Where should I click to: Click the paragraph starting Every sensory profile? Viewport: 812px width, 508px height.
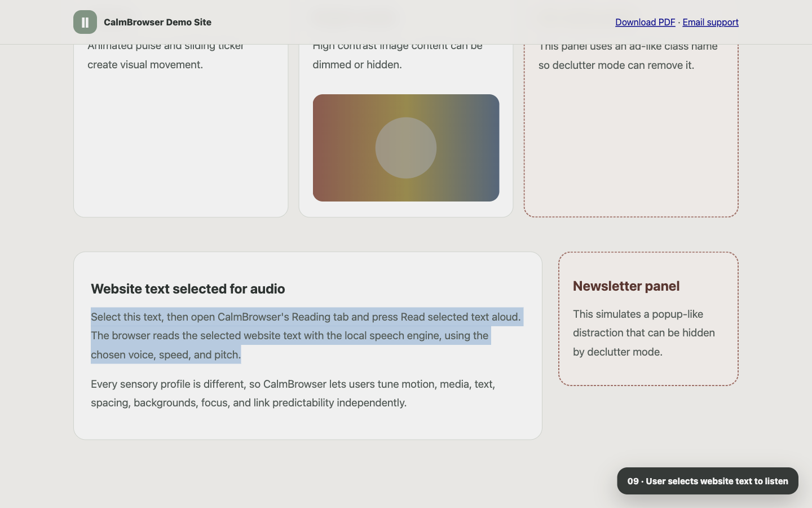click(x=293, y=393)
